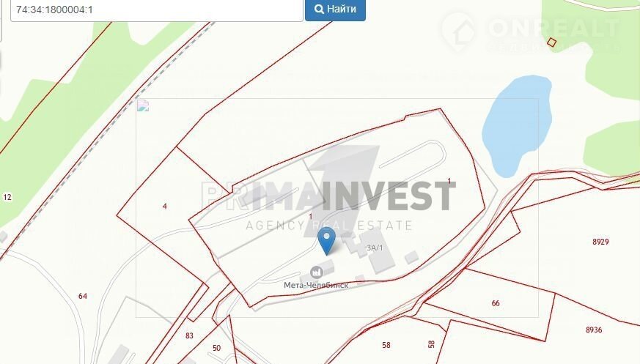Select the blue location pin marker
The image size is (640, 364).
326,241
